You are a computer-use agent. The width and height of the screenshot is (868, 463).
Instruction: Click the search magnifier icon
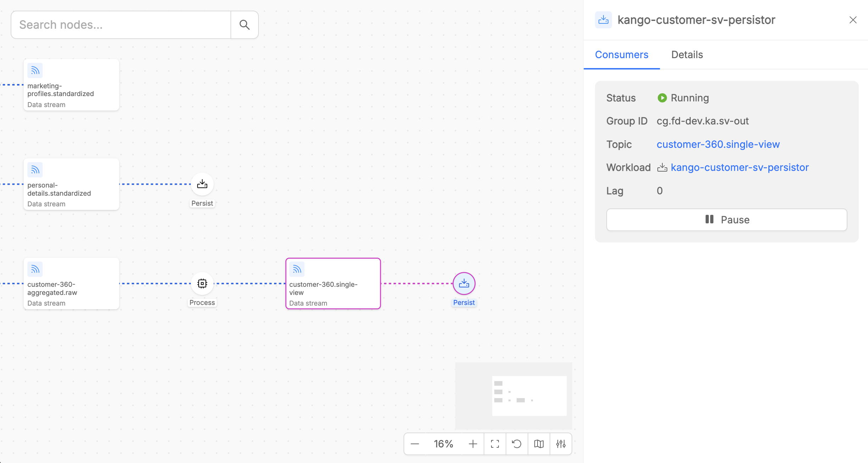pos(244,25)
